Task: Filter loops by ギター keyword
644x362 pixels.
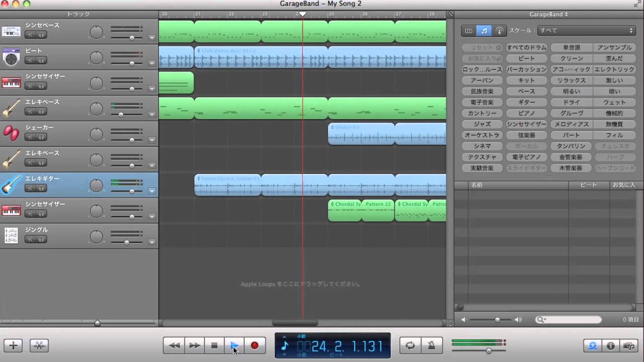Action: (527, 102)
